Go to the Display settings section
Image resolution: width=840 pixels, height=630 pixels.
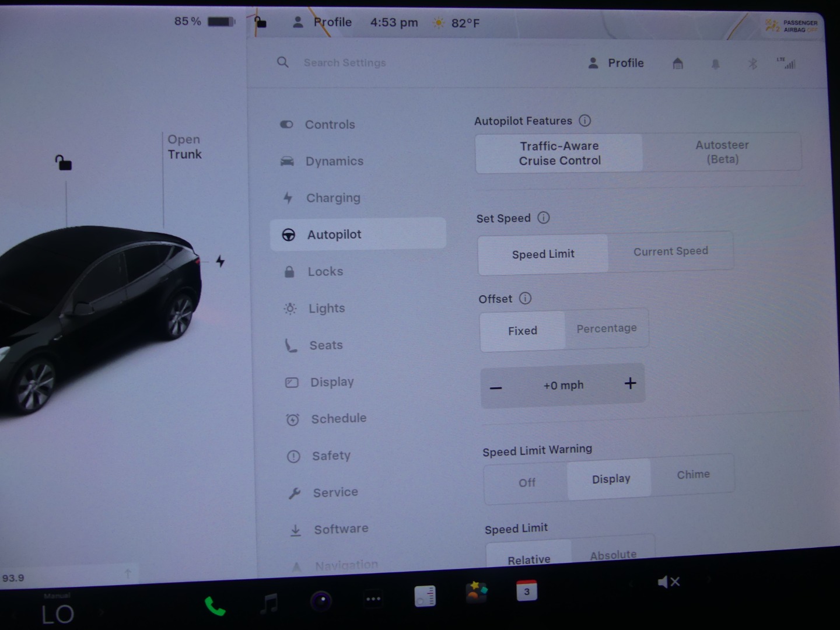tap(332, 382)
